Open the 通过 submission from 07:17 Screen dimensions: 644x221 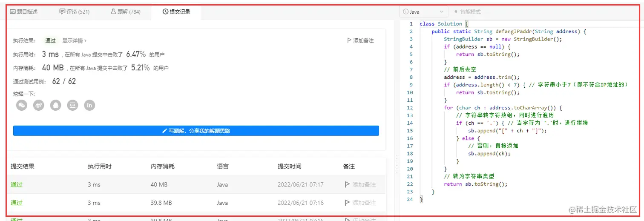point(17,185)
